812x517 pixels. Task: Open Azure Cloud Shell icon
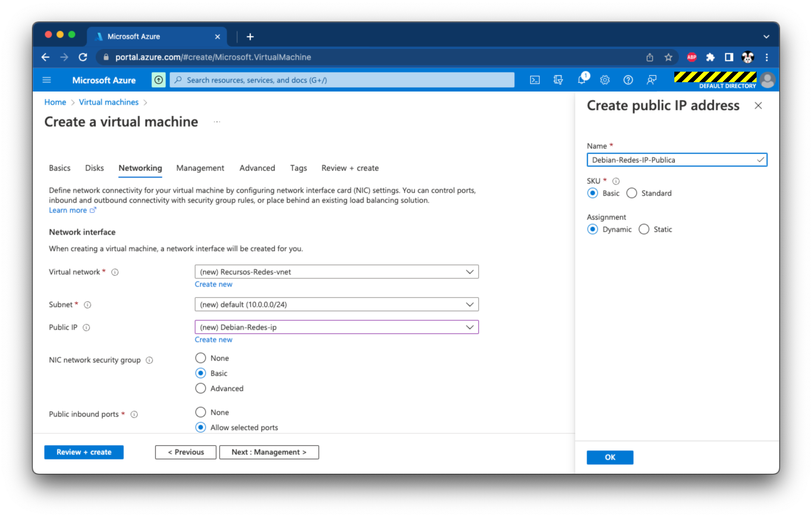tap(534, 80)
